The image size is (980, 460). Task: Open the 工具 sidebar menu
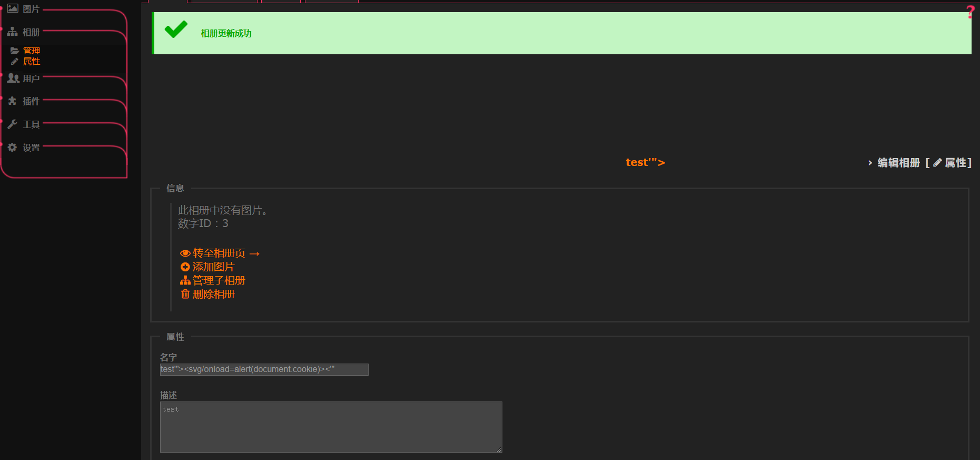(31, 124)
